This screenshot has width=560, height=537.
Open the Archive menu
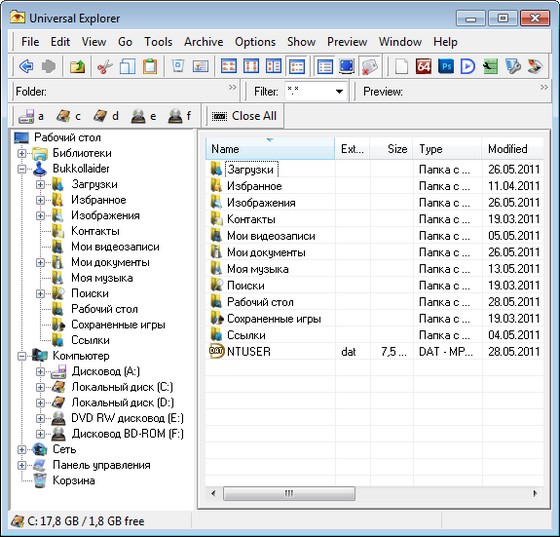[x=204, y=42]
